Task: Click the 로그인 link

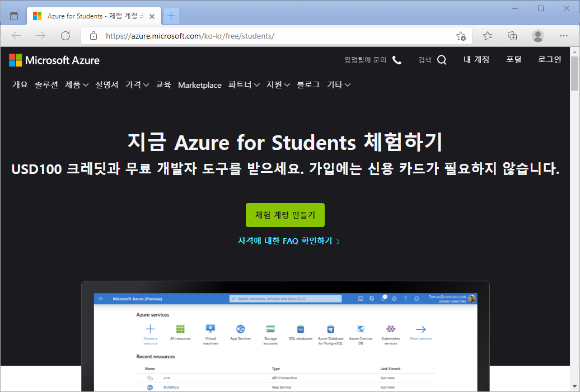Action: [549, 59]
